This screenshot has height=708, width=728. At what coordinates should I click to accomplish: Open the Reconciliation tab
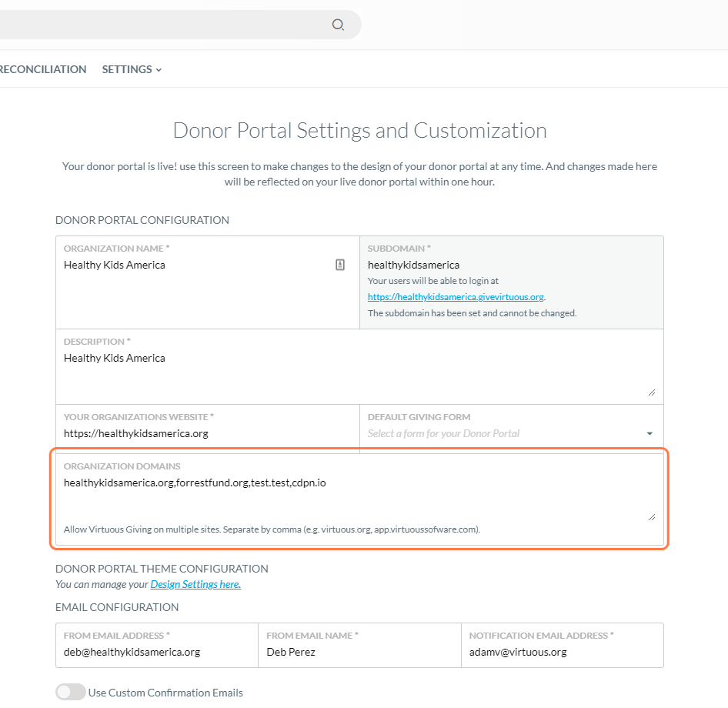pyautogui.click(x=43, y=69)
